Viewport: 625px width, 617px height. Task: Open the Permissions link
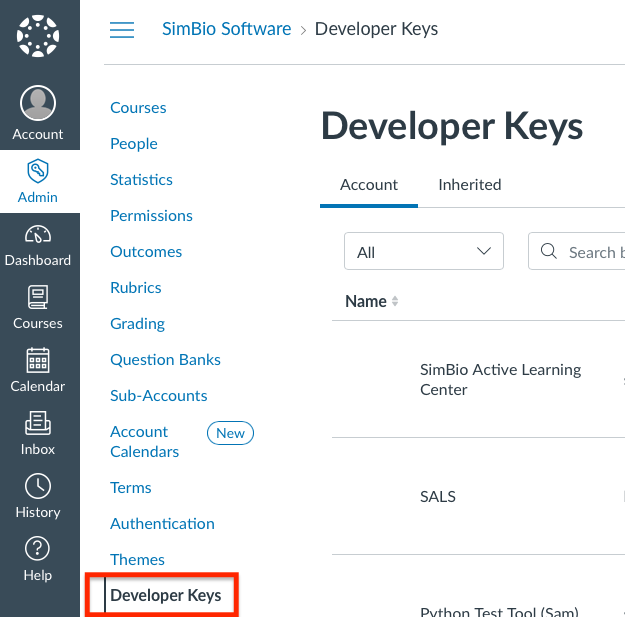(x=151, y=216)
